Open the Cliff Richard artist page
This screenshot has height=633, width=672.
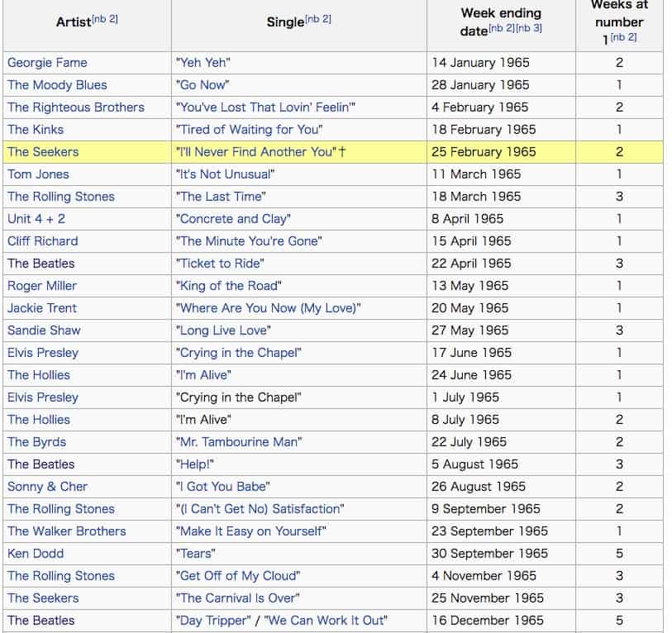pos(42,241)
